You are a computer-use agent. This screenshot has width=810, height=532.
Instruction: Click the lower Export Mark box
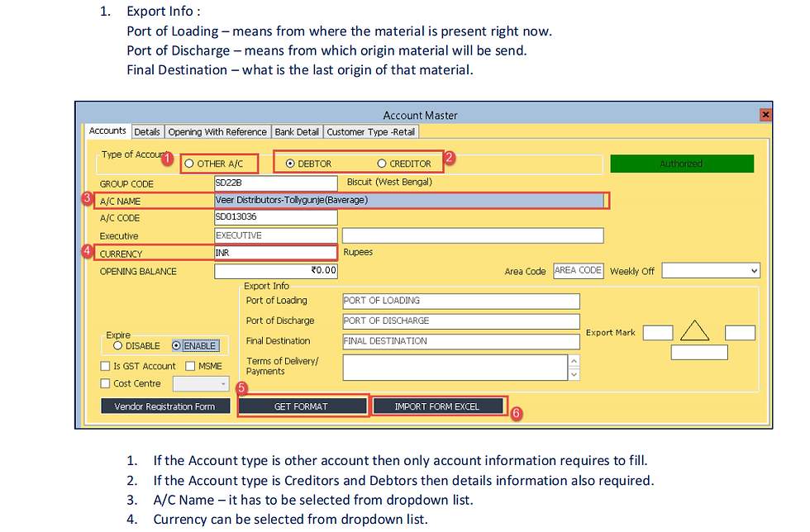(699, 352)
